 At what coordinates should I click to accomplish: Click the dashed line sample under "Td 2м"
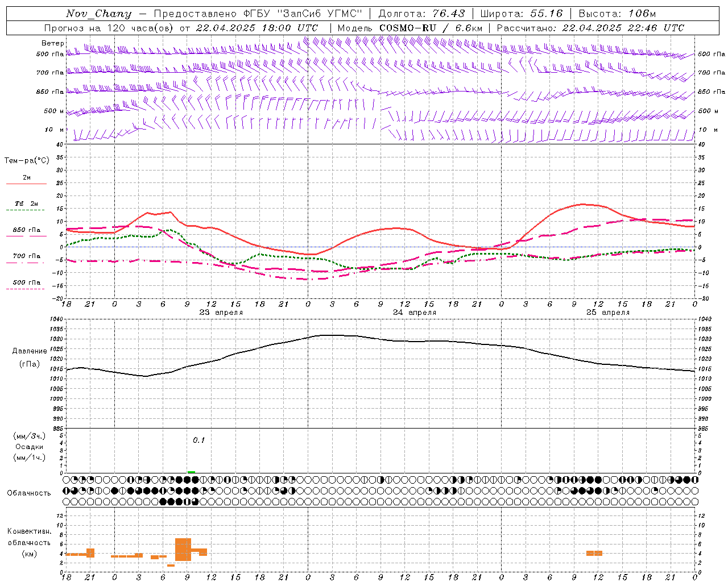[x=26, y=210]
